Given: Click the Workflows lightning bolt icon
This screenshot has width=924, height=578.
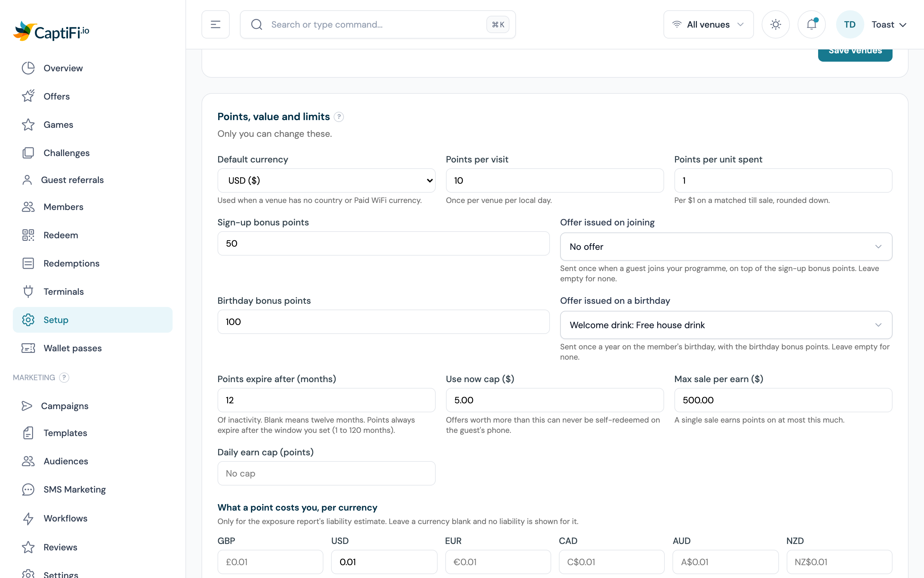Looking at the screenshot, I should click(x=28, y=518).
